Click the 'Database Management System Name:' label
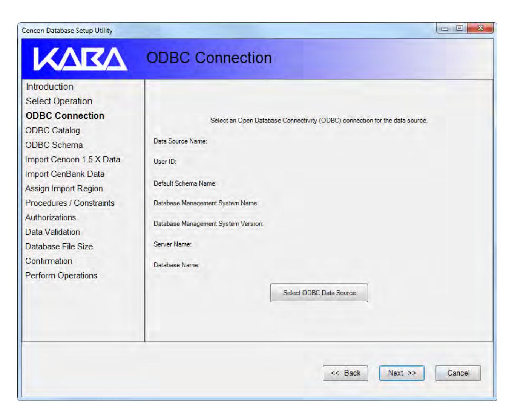Image resolution: width=512 pixels, height=420 pixels. (x=206, y=203)
